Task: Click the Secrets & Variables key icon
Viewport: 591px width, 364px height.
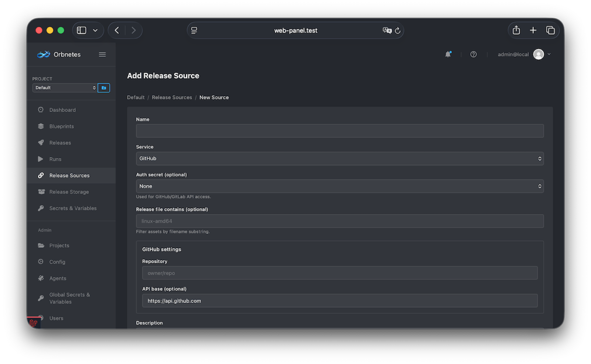Action: click(41, 208)
